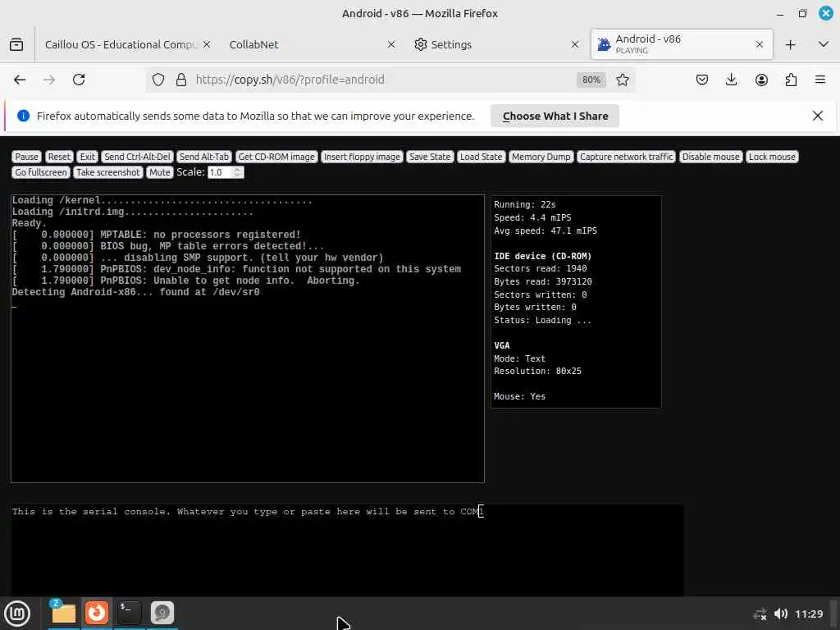Send Alt-Tab to the emulator

pos(204,157)
